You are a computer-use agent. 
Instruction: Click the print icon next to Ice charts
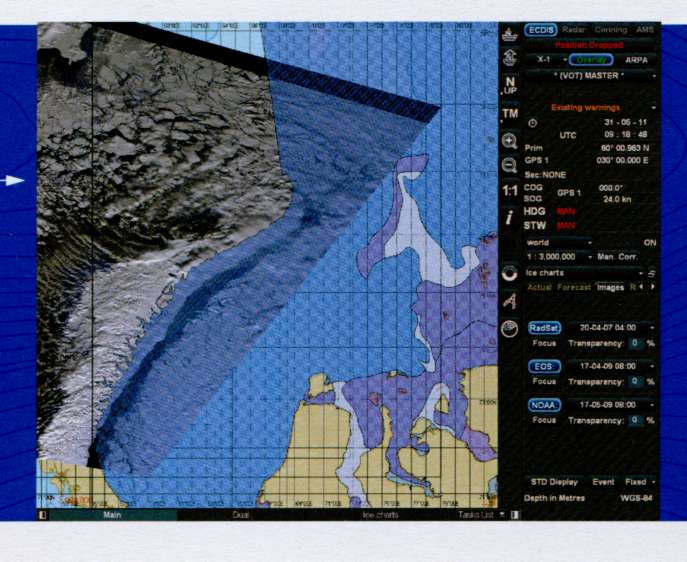click(652, 273)
